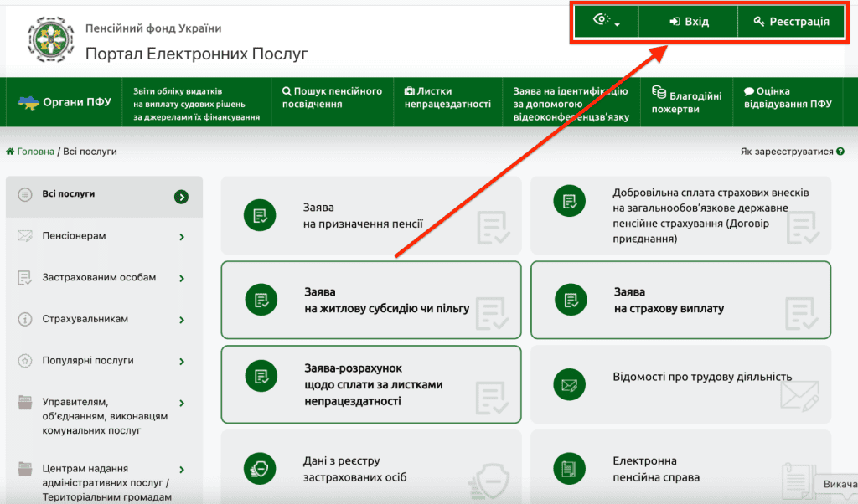Click the envelope icon beside Пенсіонерам

24,236
